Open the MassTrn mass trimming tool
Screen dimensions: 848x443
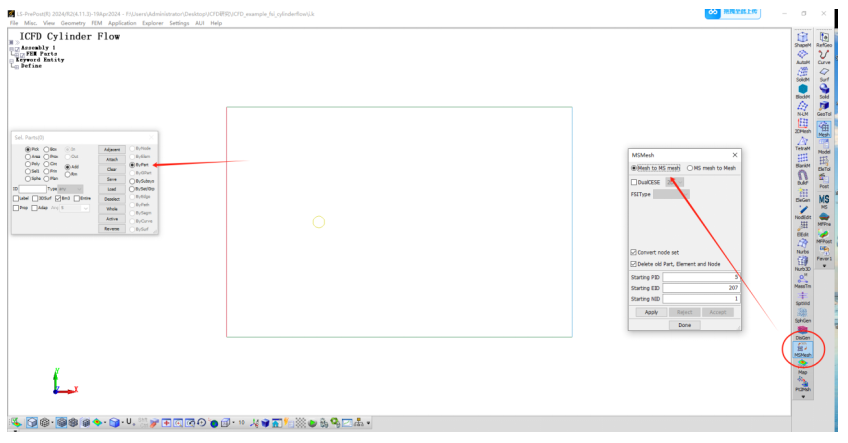(x=803, y=280)
